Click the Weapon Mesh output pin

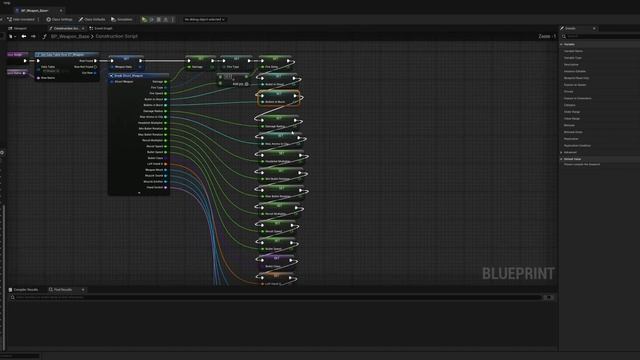pos(165,170)
